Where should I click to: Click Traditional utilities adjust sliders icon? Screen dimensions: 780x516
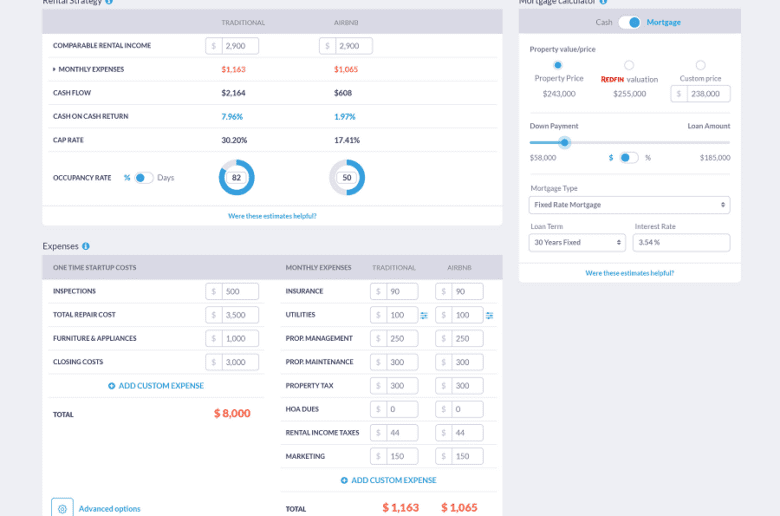click(x=424, y=316)
